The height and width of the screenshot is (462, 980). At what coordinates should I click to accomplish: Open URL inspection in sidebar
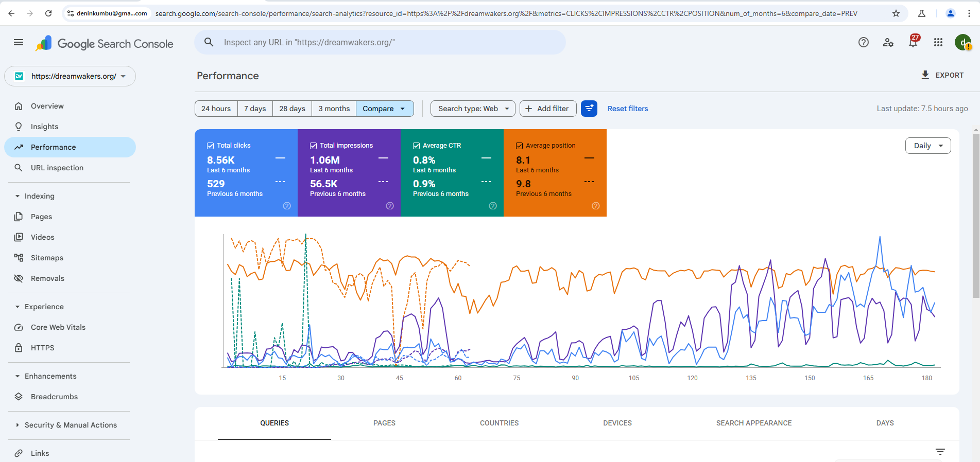(70, 168)
